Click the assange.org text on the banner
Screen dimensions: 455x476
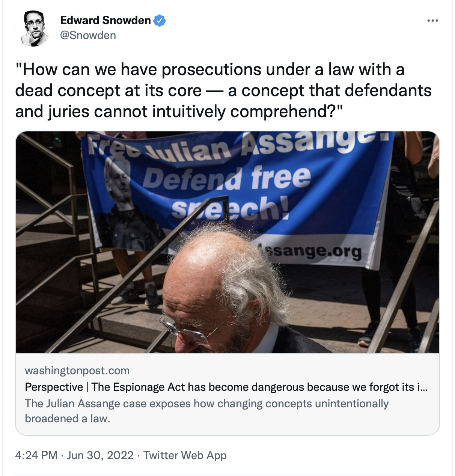pyautogui.click(x=313, y=251)
